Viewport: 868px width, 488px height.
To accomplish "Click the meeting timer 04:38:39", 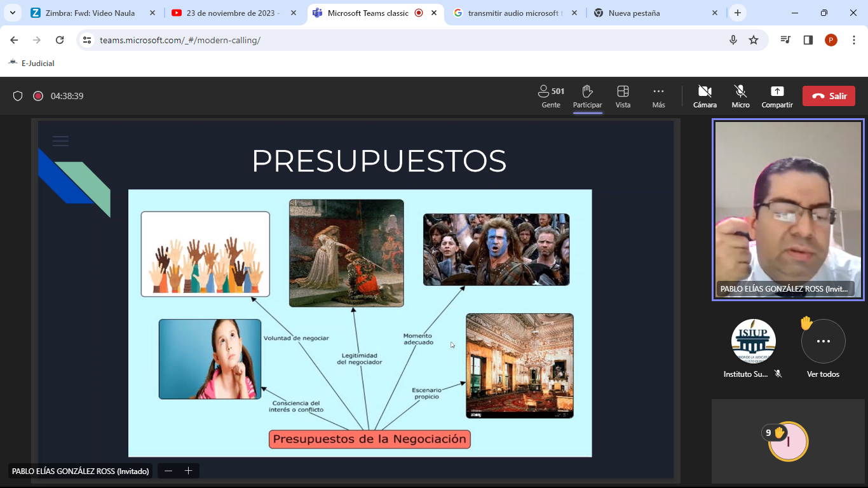I will coord(67,96).
